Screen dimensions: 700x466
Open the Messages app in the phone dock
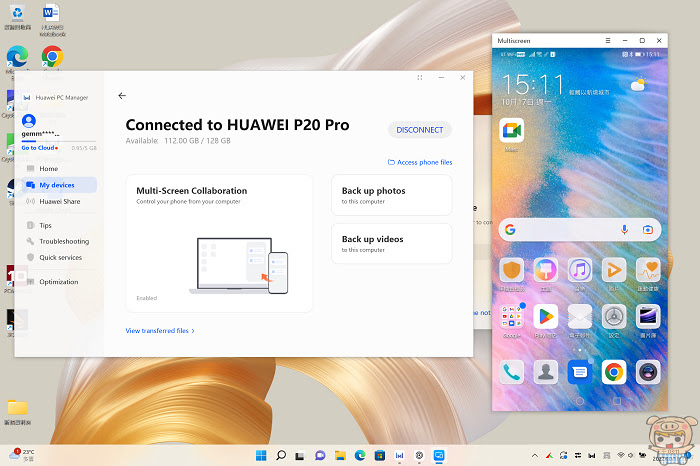click(579, 372)
